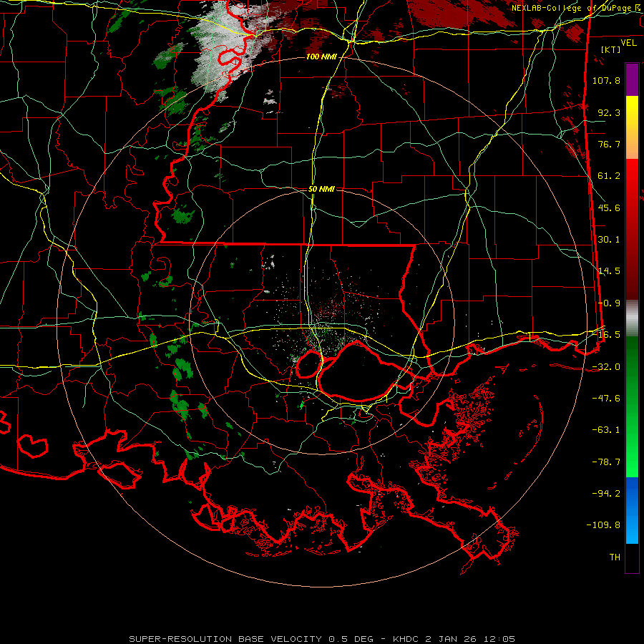644x644 pixels.
Task: Click the 30.1 velocity scale value
Action: [609, 240]
